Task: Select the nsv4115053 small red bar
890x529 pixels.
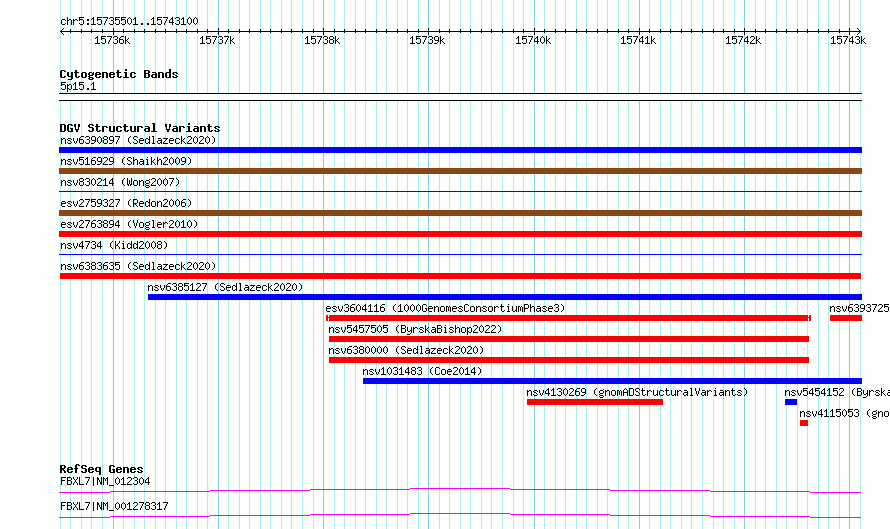Action: (x=804, y=423)
